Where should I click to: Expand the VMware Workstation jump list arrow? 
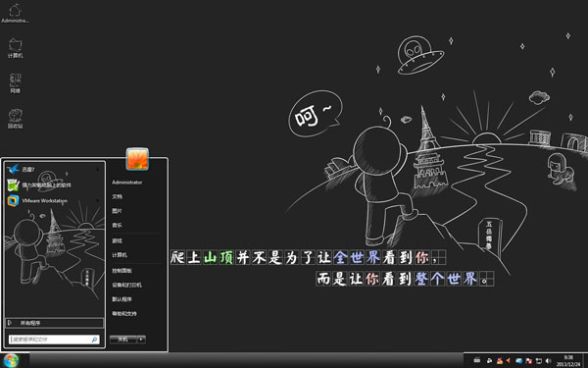(98, 200)
